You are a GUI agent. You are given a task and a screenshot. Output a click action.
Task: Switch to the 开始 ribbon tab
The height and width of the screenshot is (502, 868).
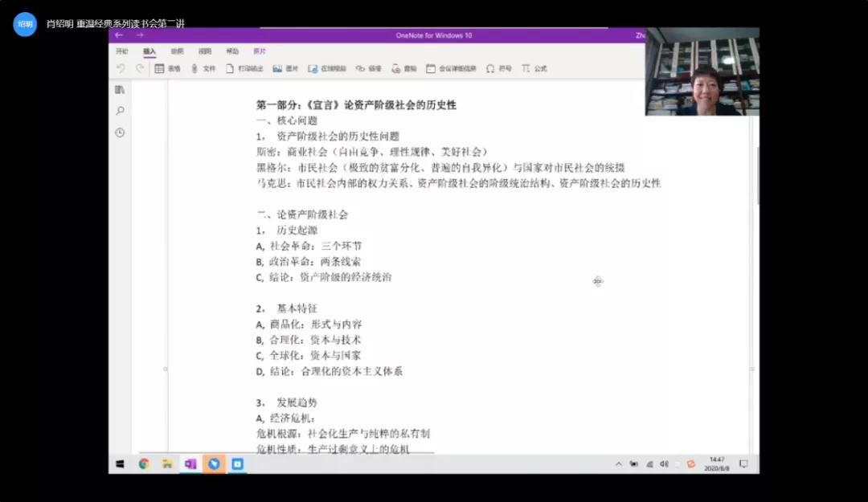point(122,51)
